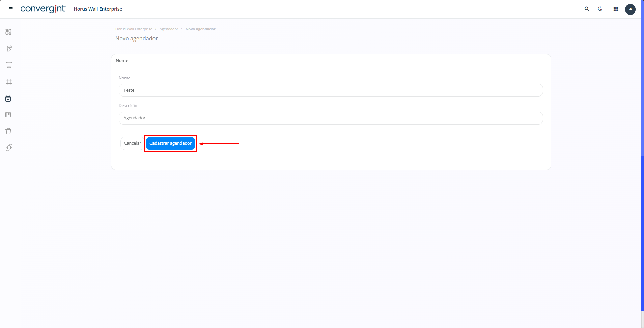Click the search magnifier icon

click(x=587, y=9)
